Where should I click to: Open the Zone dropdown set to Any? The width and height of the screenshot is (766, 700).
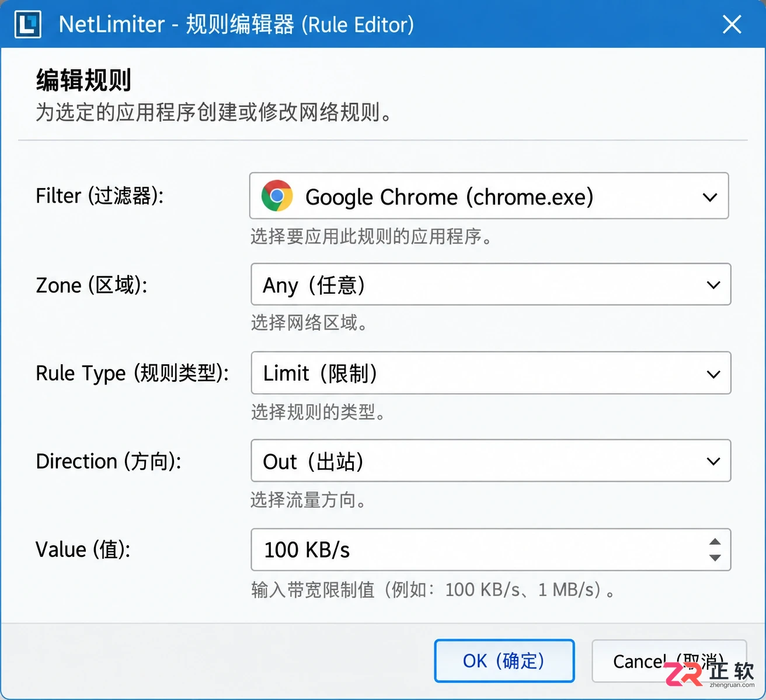490,284
